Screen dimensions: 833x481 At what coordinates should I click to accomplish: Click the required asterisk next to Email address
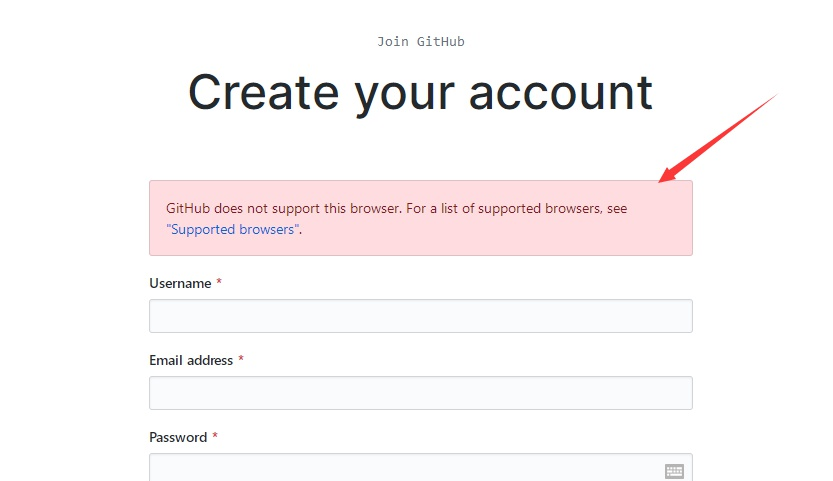pyautogui.click(x=241, y=360)
